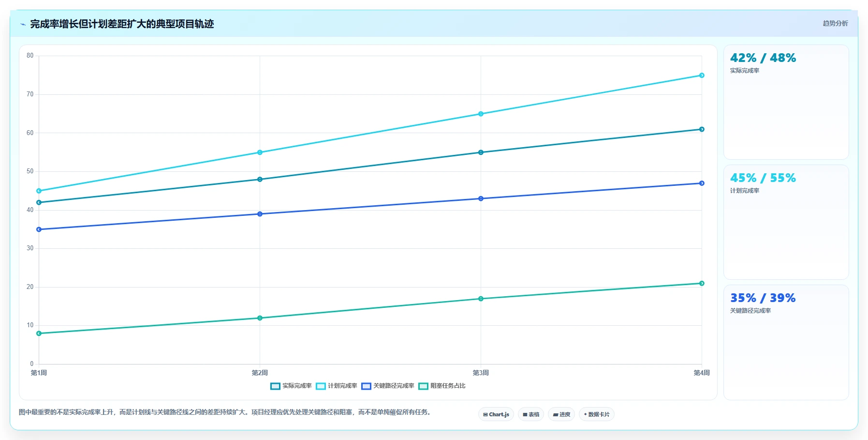This screenshot has height=440, width=868.
Task: Toggle the 阻塞任务占比 legend item
Action: pyautogui.click(x=442, y=386)
